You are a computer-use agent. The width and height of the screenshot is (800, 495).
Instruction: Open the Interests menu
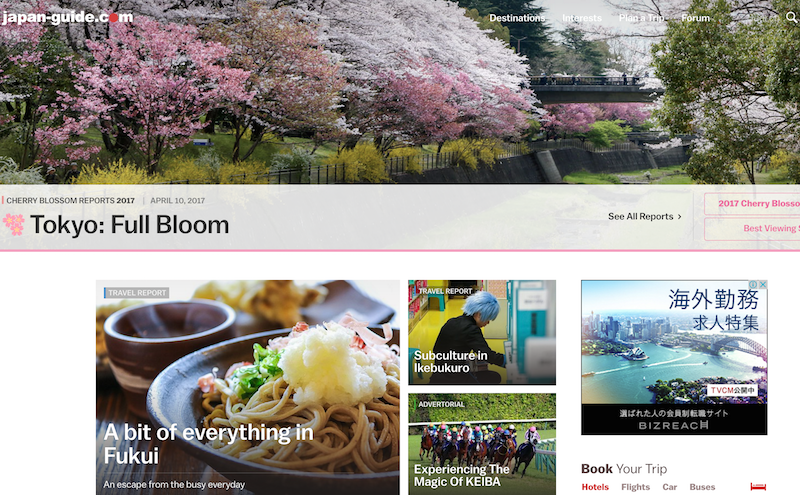[582, 18]
